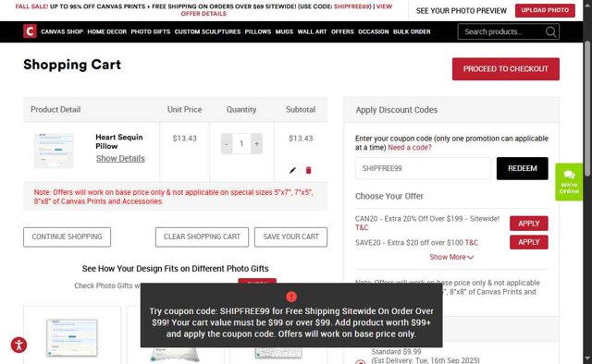Viewport: 592px width, 364px height.
Task: Click the See Your Photo Preview text
Action: (462, 11)
